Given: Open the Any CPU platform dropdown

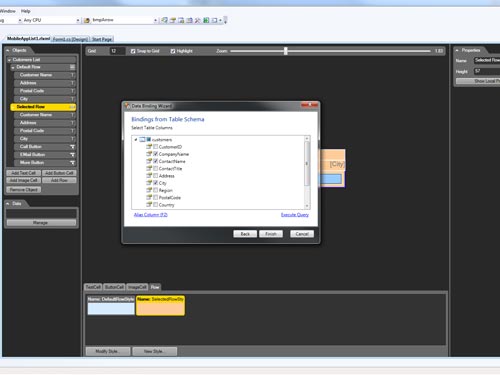Looking at the screenshot, I should 78,20.
